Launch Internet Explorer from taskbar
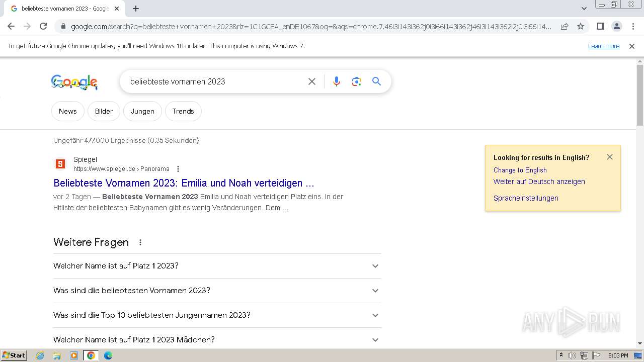The image size is (644, 362). 40,355
